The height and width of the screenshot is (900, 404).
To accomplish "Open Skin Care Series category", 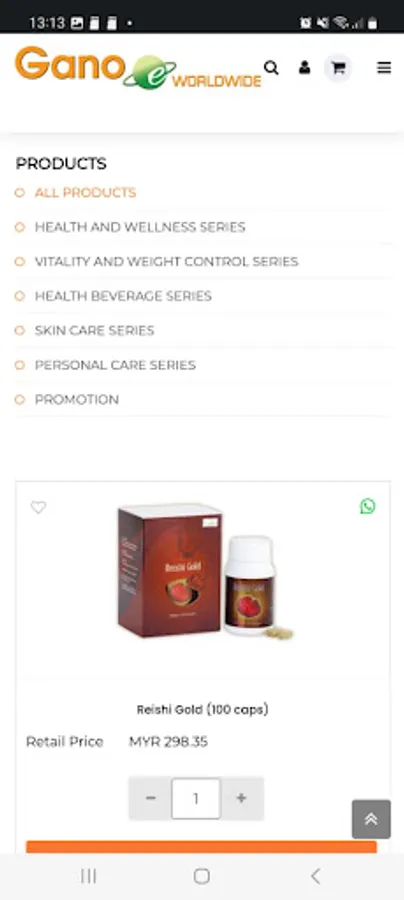I will pyautogui.click(x=95, y=331).
